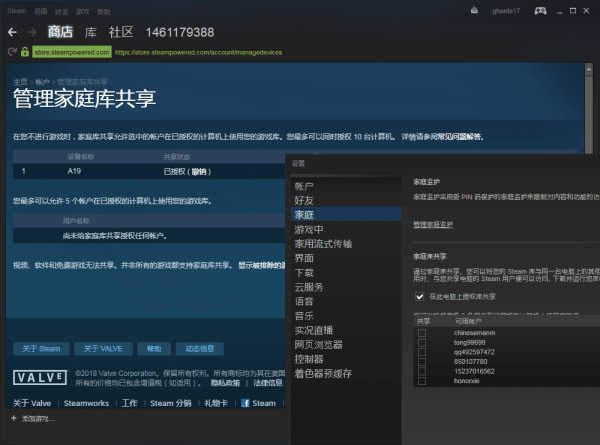This screenshot has width=600, height=445.
Task: Open the notifications inbox icon
Action: coord(474,10)
